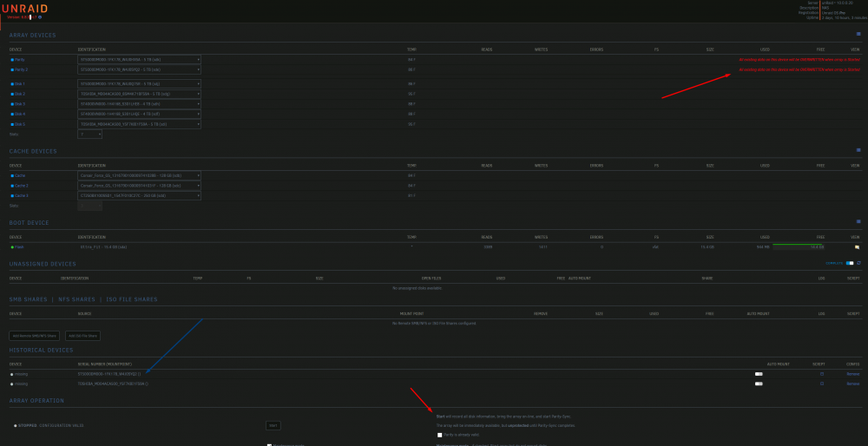The width and height of the screenshot is (868, 446).
Task: Click Flash device free space usage bar
Action: coord(799,246)
